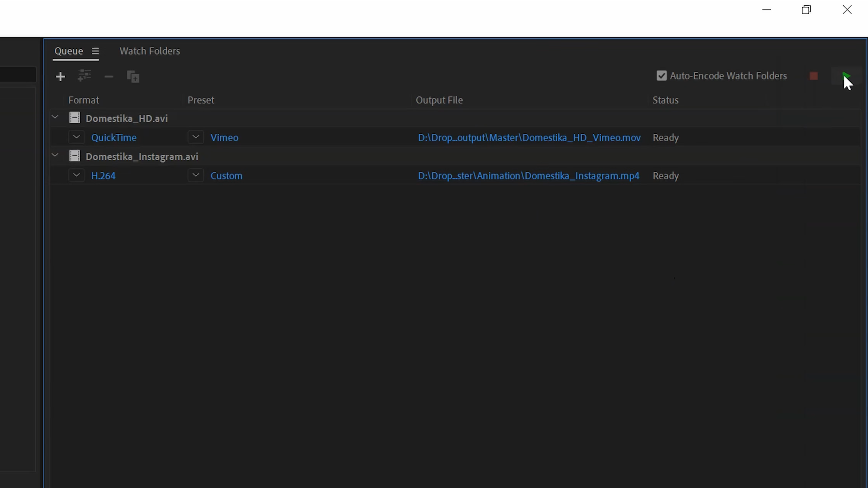This screenshot has width=868, height=488.
Task: Click the Duplicate queue item icon
Action: click(x=133, y=77)
